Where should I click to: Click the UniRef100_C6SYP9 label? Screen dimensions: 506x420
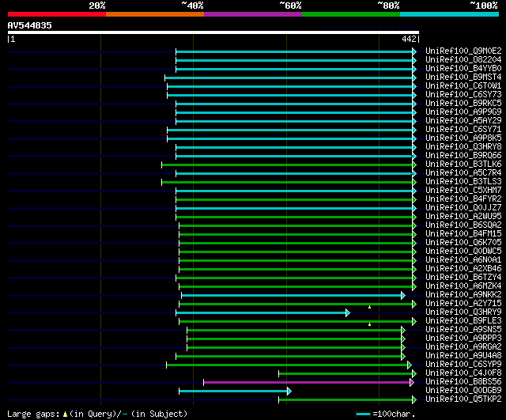pos(463,365)
